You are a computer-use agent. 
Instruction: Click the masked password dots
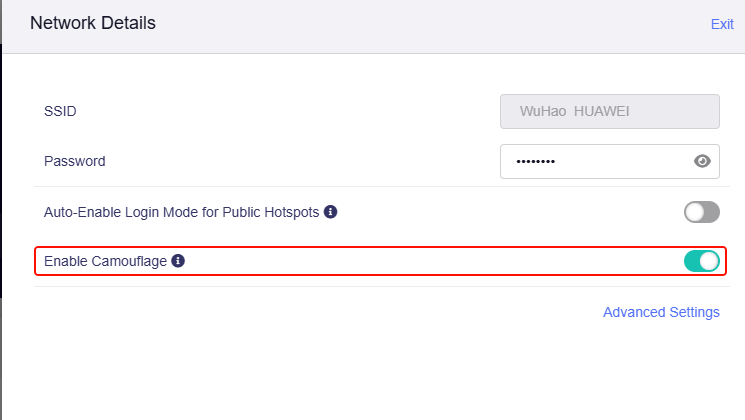click(535, 161)
